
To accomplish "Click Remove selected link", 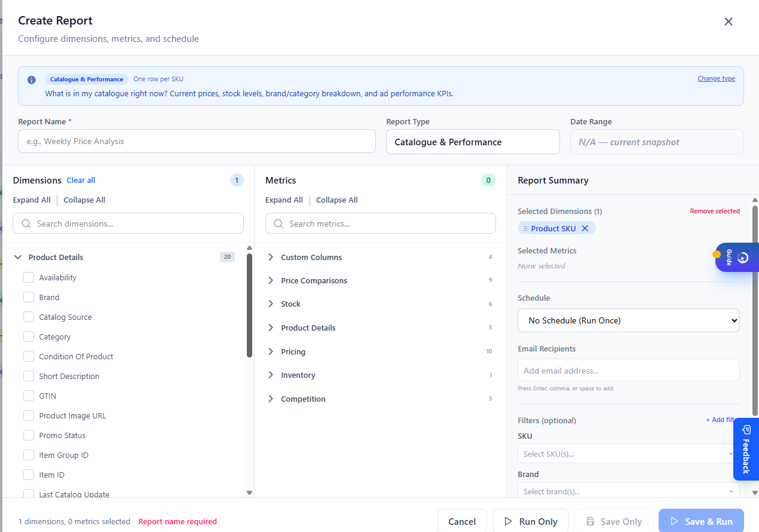I will coord(715,211).
